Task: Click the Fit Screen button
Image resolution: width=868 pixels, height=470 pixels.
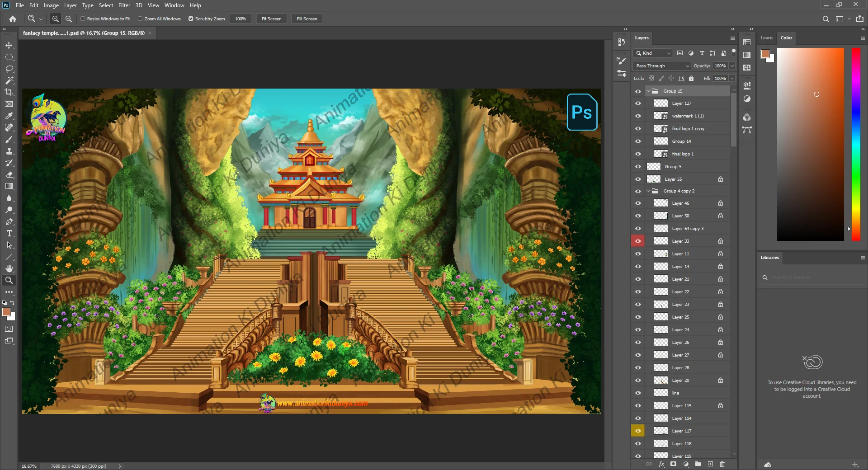Action: point(271,19)
